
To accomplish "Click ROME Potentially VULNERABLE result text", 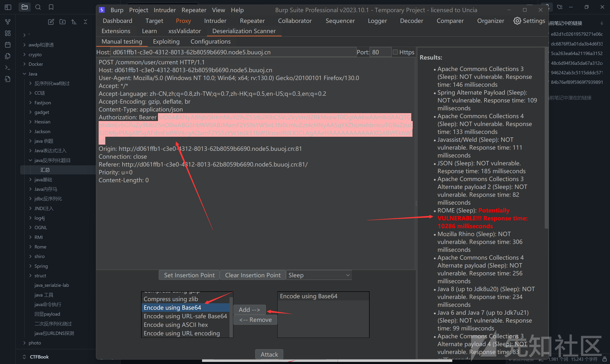I will [x=482, y=218].
